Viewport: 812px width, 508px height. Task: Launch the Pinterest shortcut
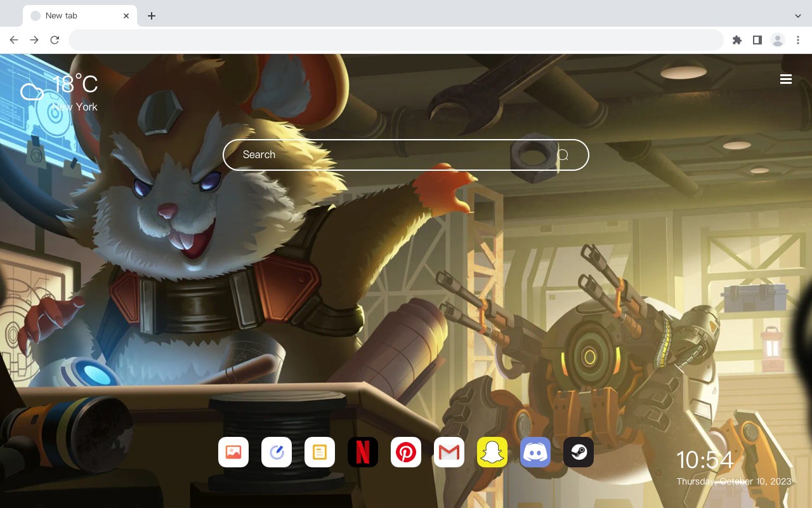[x=406, y=452]
